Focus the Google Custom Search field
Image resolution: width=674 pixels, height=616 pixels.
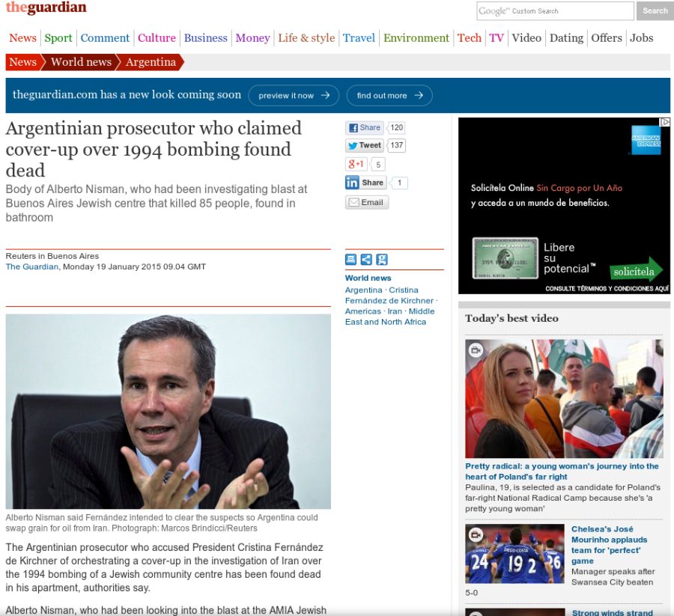tap(555, 10)
